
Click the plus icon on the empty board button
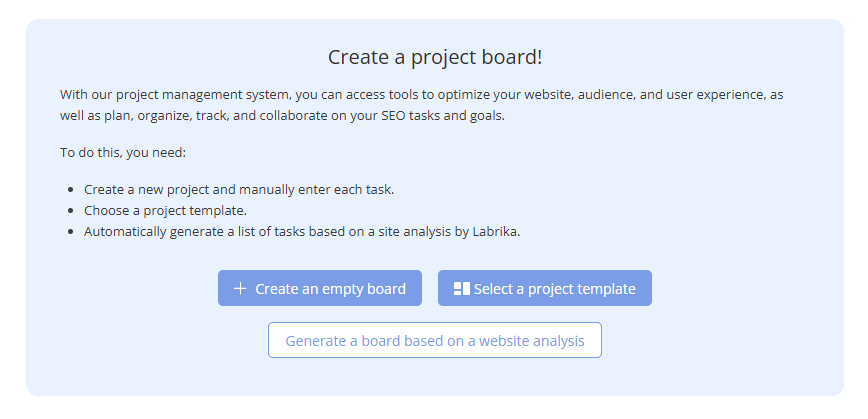[240, 289]
